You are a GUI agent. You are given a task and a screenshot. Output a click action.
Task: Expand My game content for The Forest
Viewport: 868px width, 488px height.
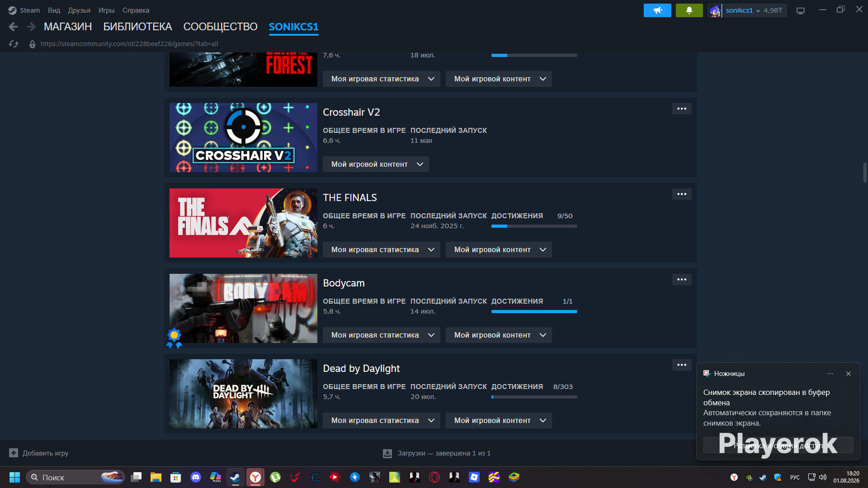(499, 79)
